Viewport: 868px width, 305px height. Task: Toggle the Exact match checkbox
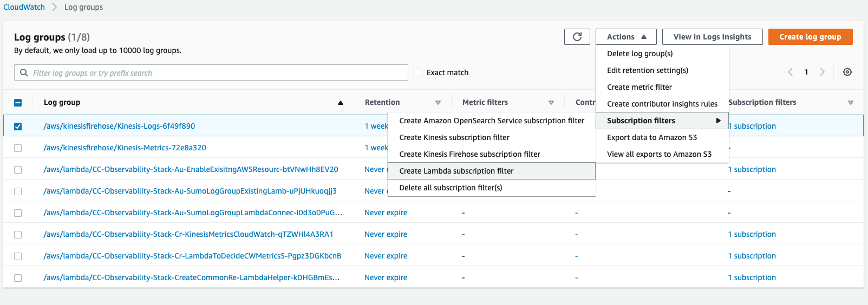click(417, 72)
